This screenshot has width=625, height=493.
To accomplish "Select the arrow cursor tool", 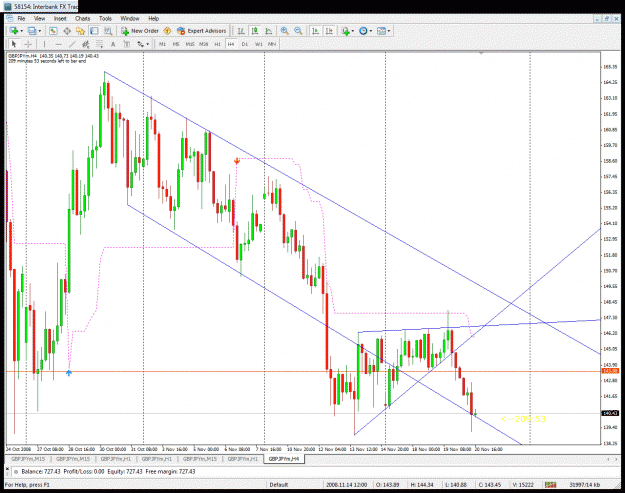I will [14, 44].
